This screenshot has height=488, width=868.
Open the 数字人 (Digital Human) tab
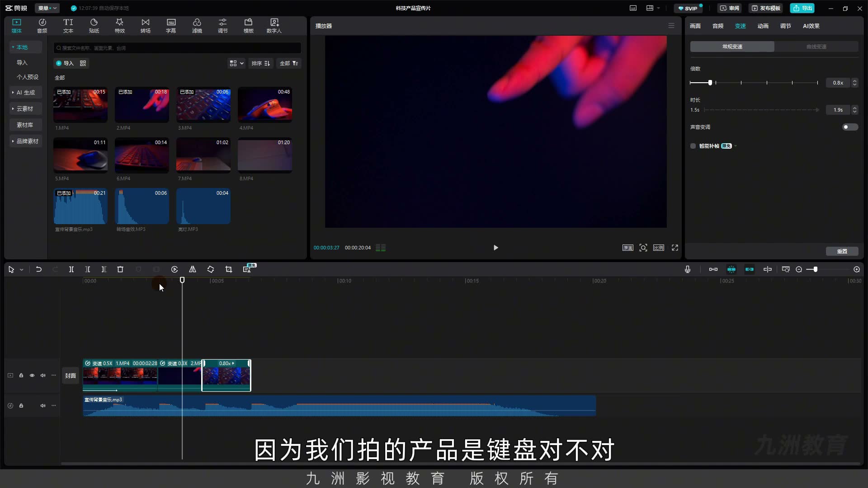tap(274, 26)
